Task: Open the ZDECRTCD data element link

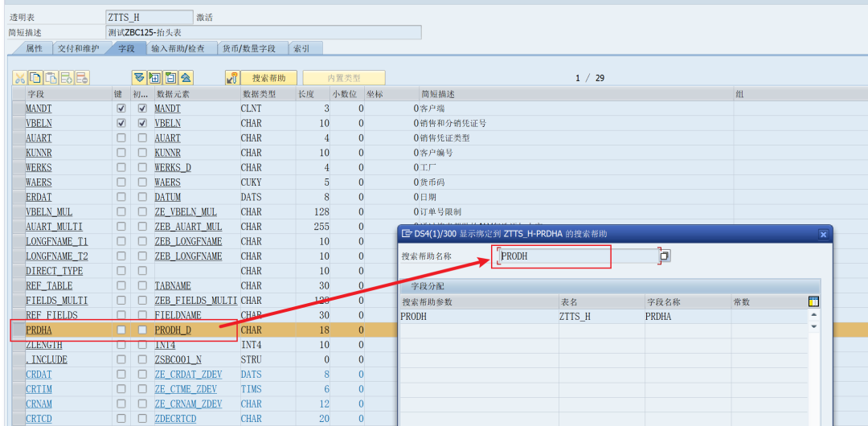Action: (175, 418)
